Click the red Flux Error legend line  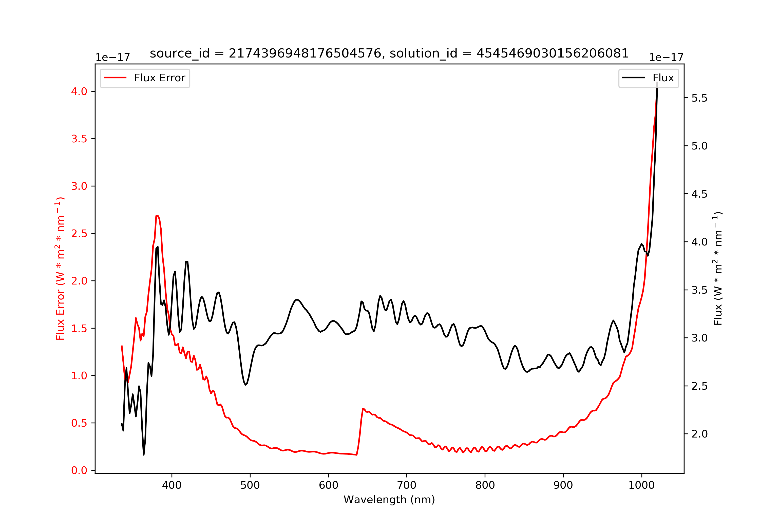click(115, 78)
